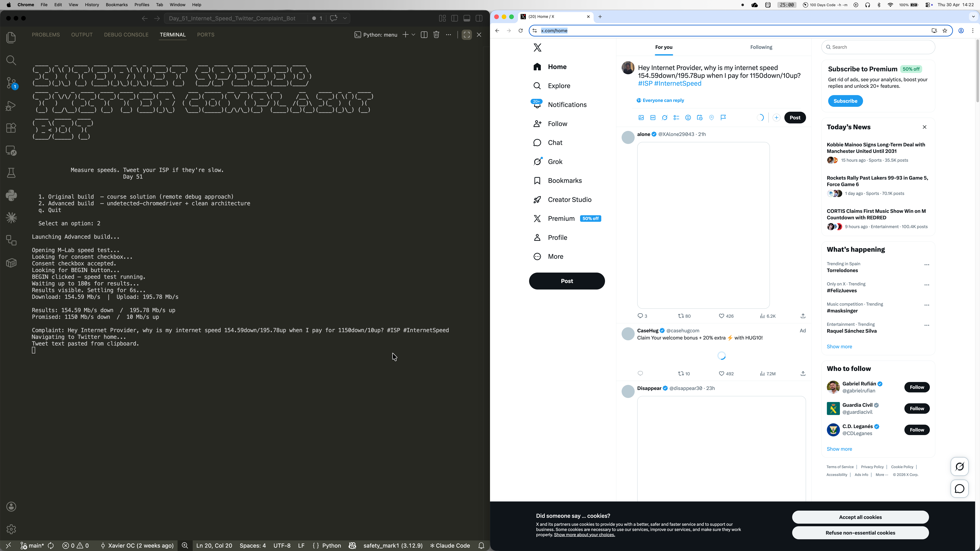Open the Bookmarks menu in macOS menu bar
Screen dimensions: 980x551
(x=116, y=5)
